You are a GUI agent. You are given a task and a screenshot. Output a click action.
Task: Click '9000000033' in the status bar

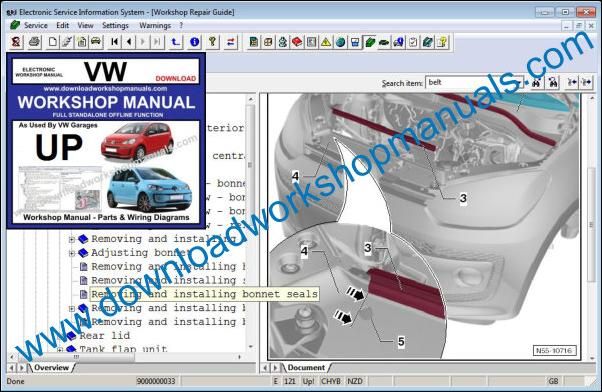click(156, 381)
